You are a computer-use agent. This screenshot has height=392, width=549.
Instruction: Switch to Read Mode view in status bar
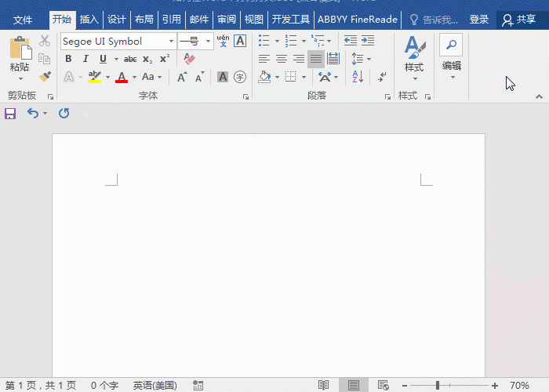323,385
